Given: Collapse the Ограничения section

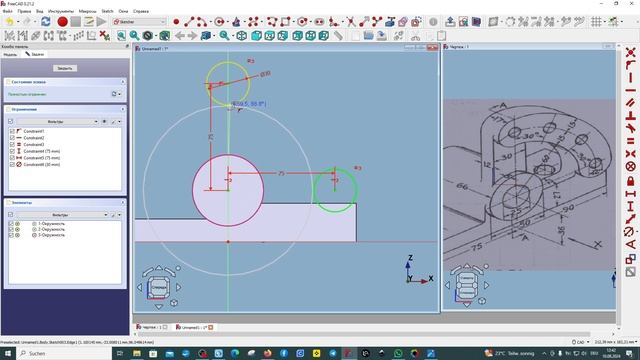Looking at the screenshot, I should [x=123, y=109].
